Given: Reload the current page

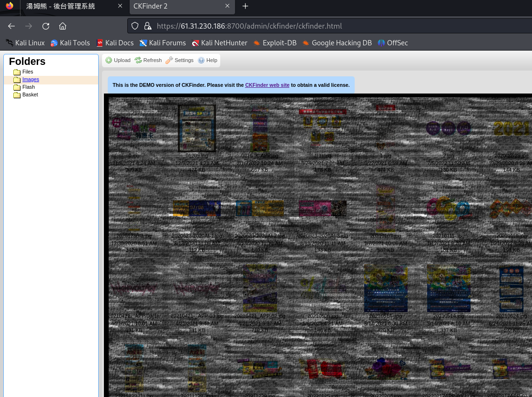Looking at the screenshot, I should (x=46, y=26).
